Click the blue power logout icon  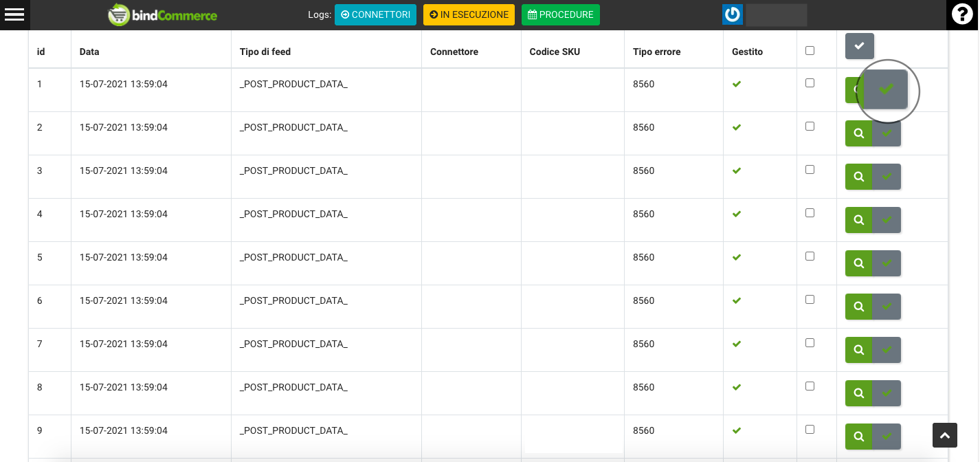pos(733,14)
